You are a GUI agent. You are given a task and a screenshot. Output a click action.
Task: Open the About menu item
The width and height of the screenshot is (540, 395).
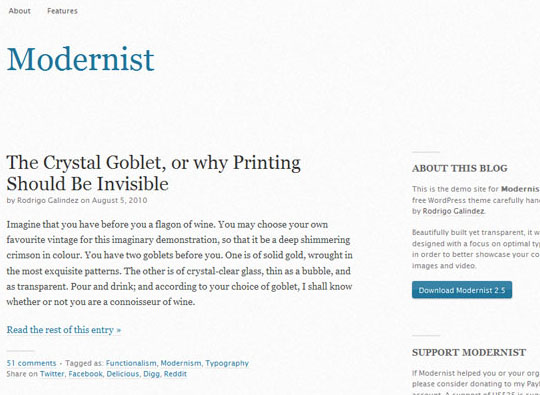click(x=20, y=11)
